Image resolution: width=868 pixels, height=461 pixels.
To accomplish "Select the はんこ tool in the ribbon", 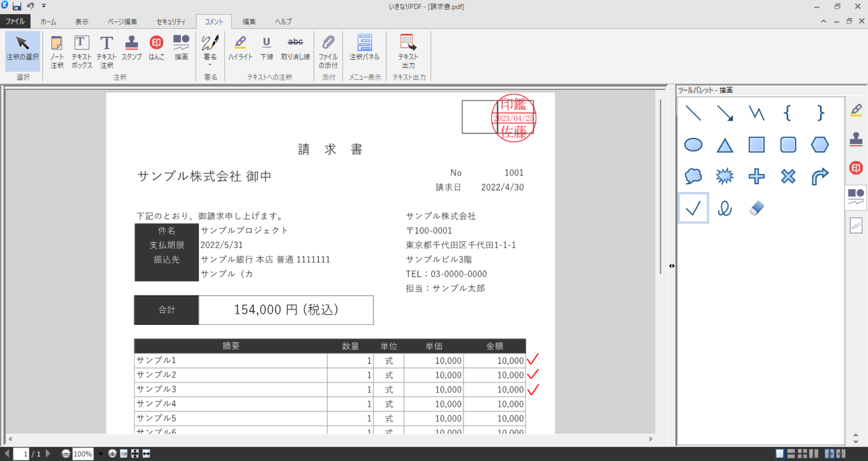I will [x=156, y=50].
